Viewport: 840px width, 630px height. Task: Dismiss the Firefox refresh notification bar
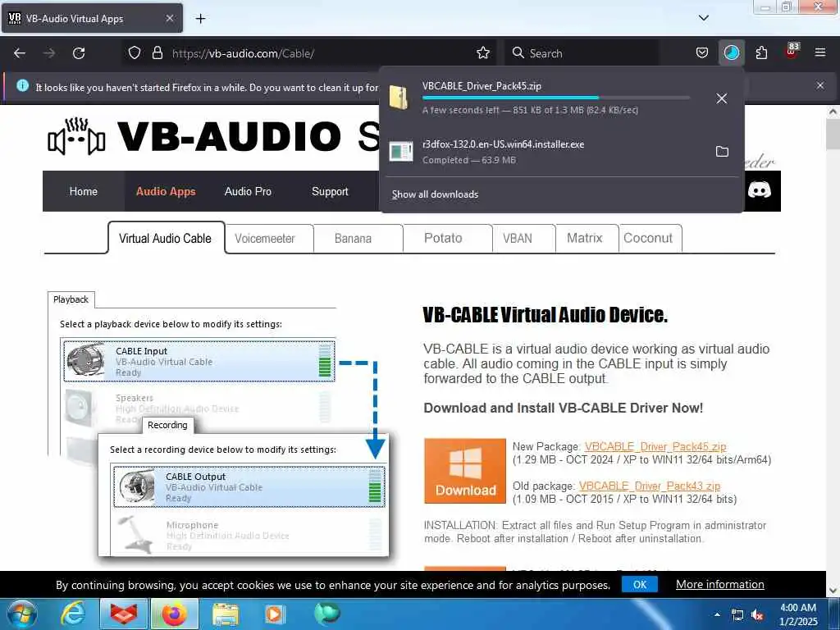[819, 85]
